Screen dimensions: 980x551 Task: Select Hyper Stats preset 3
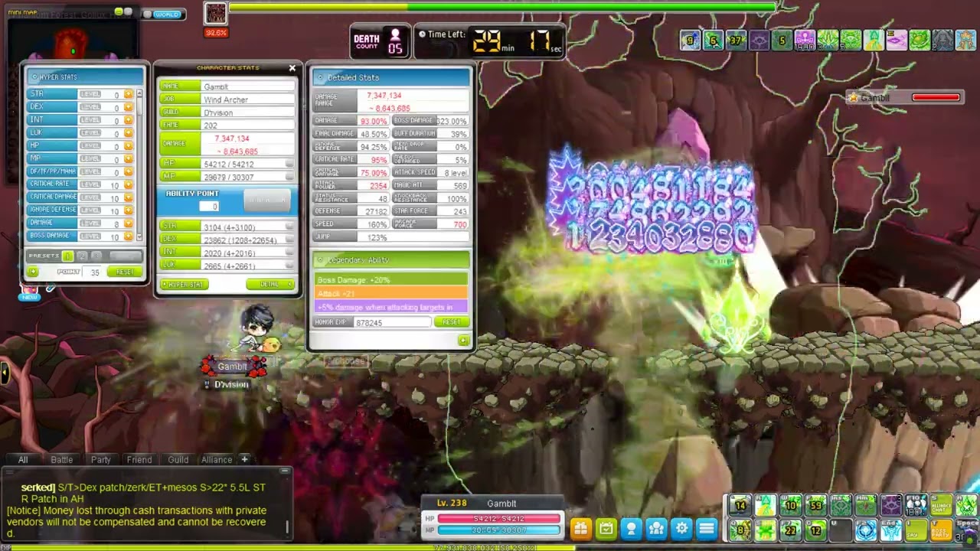coord(96,256)
